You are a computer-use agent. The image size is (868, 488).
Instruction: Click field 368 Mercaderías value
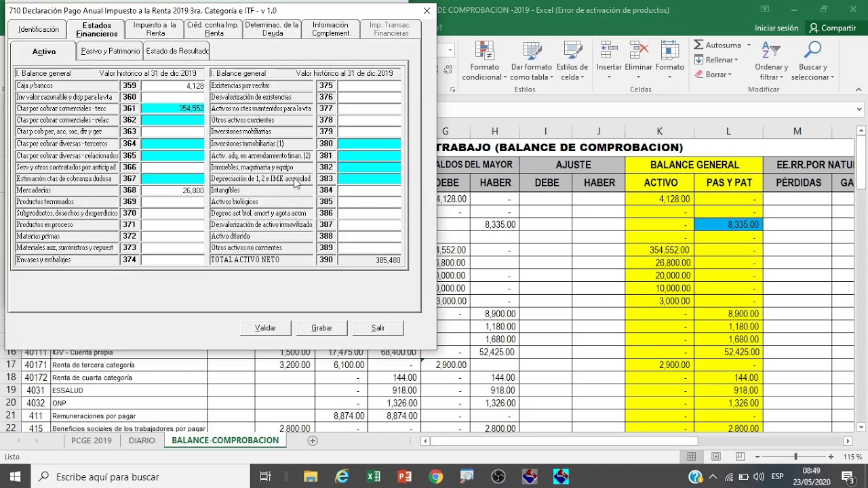pos(172,190)
